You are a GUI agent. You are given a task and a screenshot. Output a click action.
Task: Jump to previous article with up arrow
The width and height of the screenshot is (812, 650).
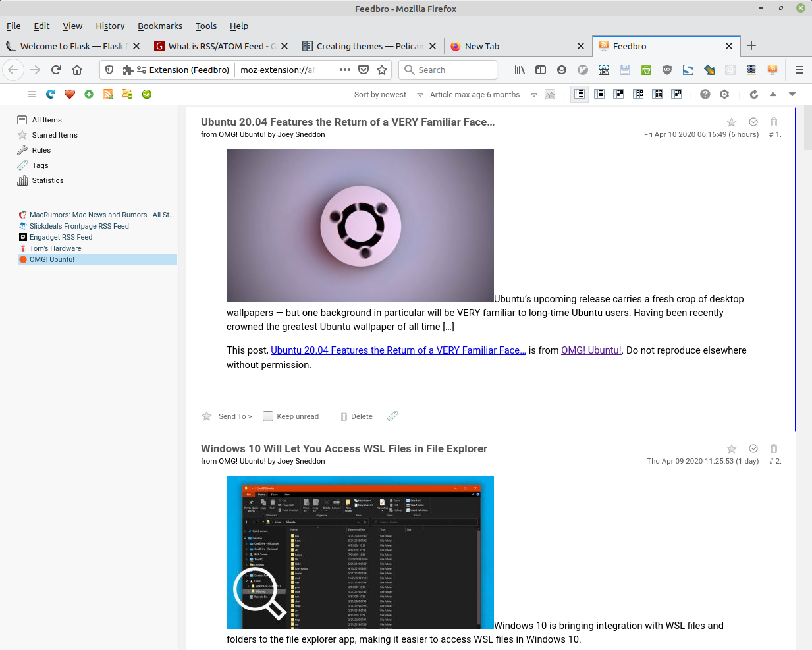773,94
